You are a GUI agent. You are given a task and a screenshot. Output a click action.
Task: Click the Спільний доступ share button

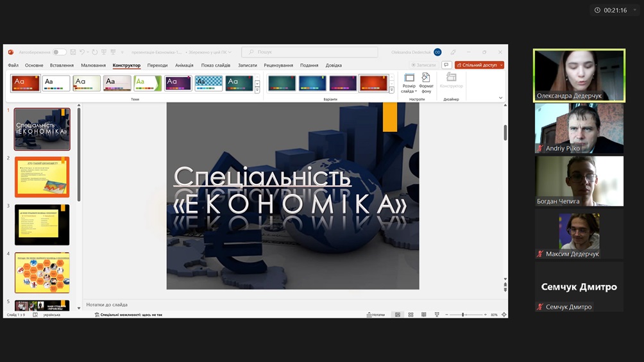click(x=479, y=65)
